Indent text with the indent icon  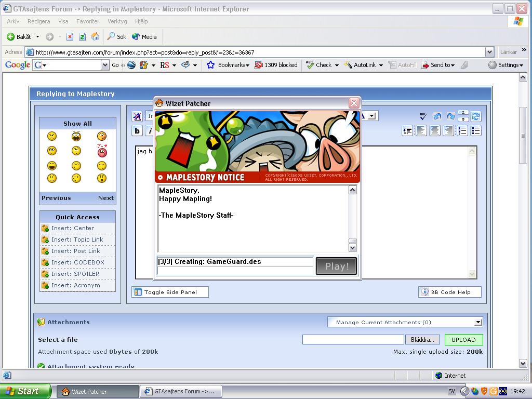point(407,130)
